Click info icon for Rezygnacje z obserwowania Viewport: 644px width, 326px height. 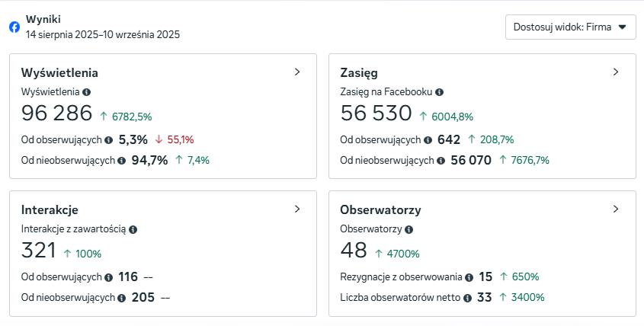click(469, 277)
